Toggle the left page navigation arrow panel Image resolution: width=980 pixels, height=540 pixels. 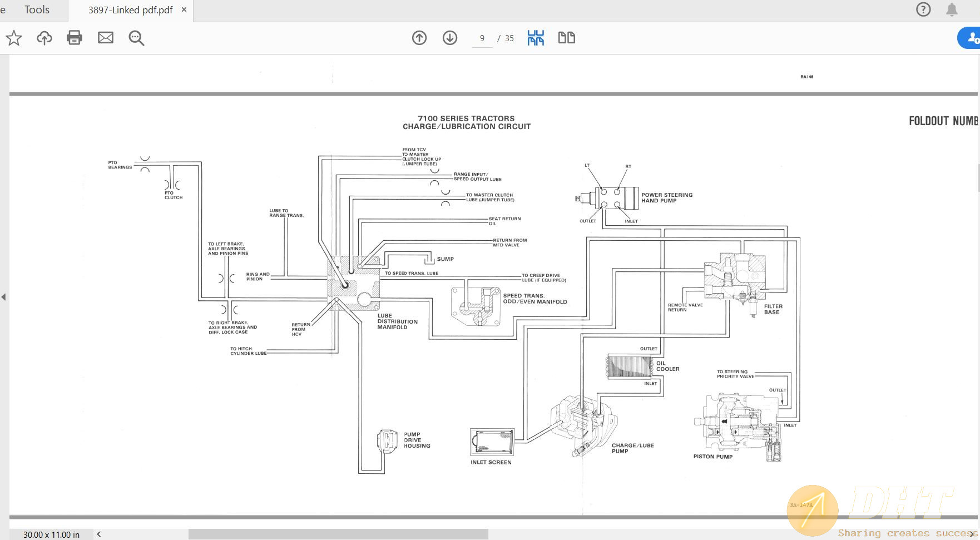[3, 297]
